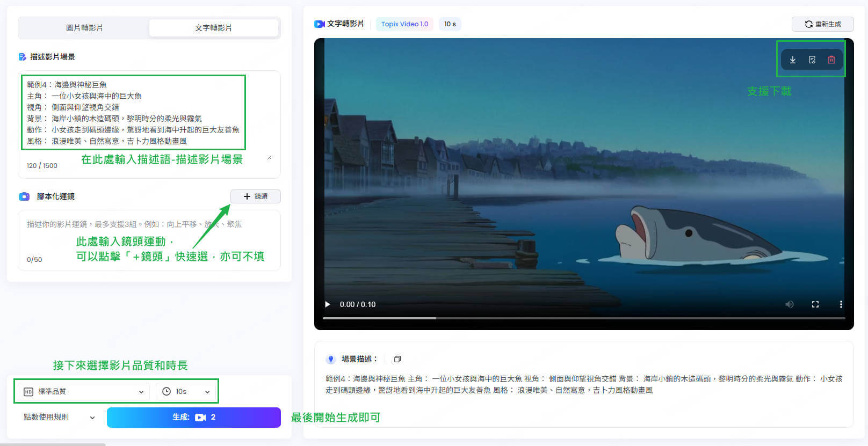Switch to the 圖片轉影片 tab
868x446 pixels.
(84, 28)
